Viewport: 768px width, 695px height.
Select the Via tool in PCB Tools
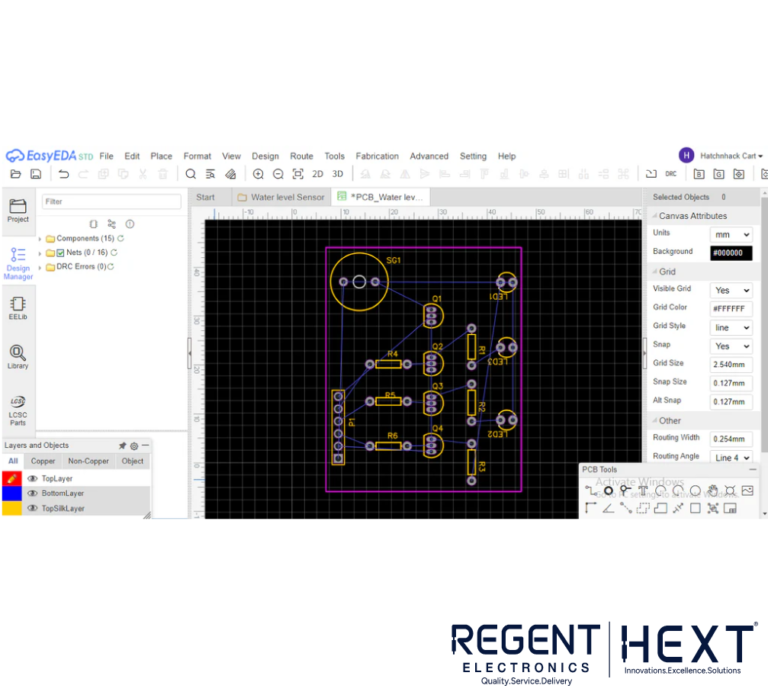click(625, 490)
